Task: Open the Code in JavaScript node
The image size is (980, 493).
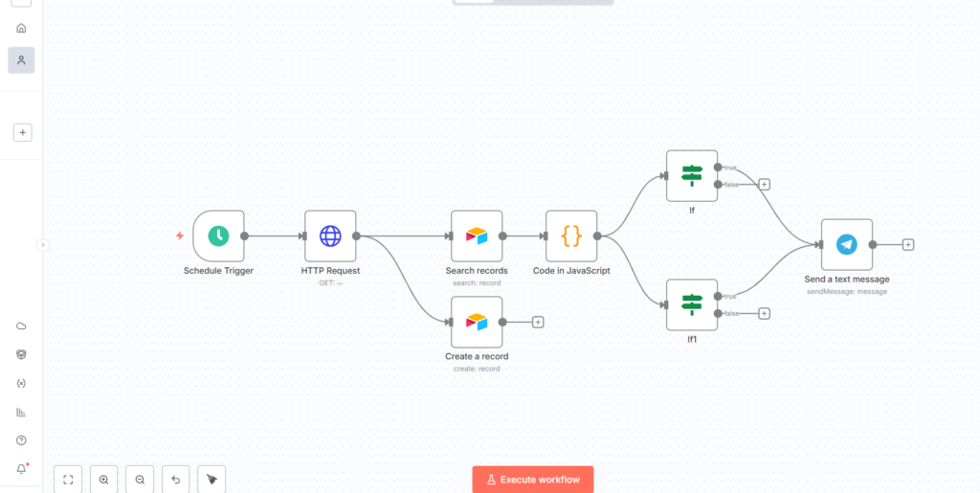Action: point(571,235)
